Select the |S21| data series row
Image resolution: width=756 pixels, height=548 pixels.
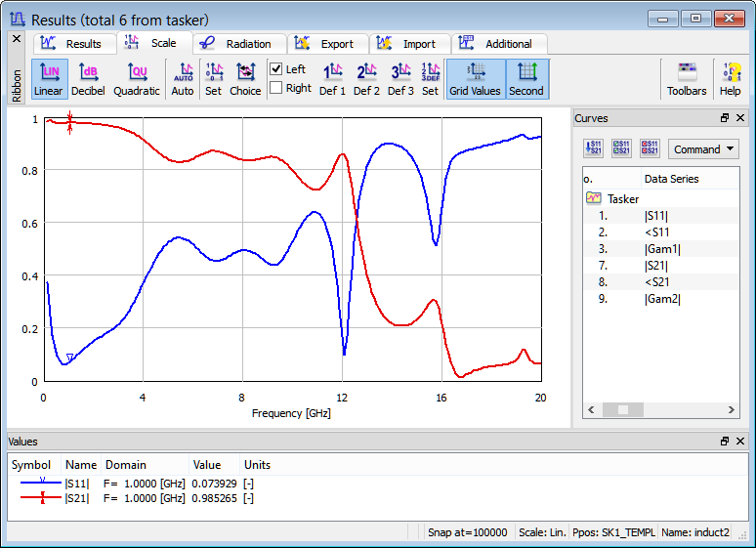click(x=656, y=265)
